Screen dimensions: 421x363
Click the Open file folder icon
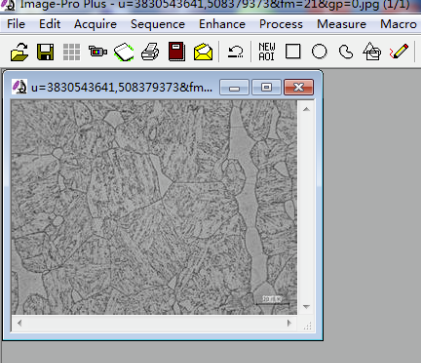19,52
